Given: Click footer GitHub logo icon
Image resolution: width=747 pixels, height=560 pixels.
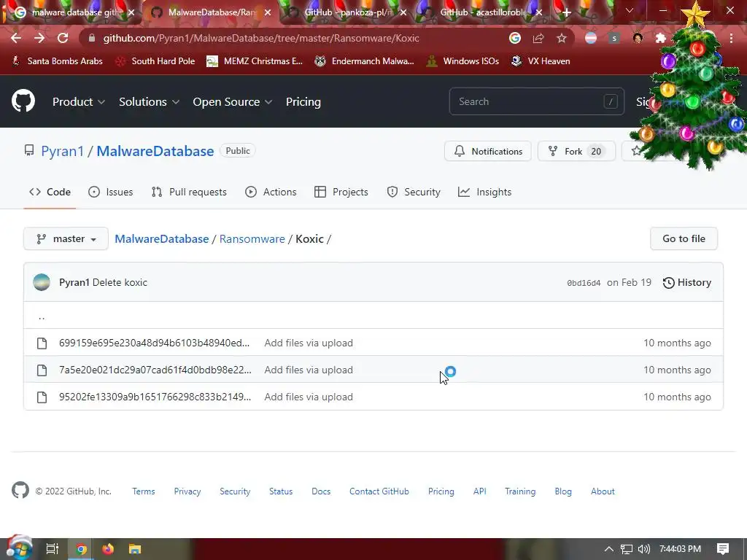Looking at the screenshot, I should pos(20,490).
